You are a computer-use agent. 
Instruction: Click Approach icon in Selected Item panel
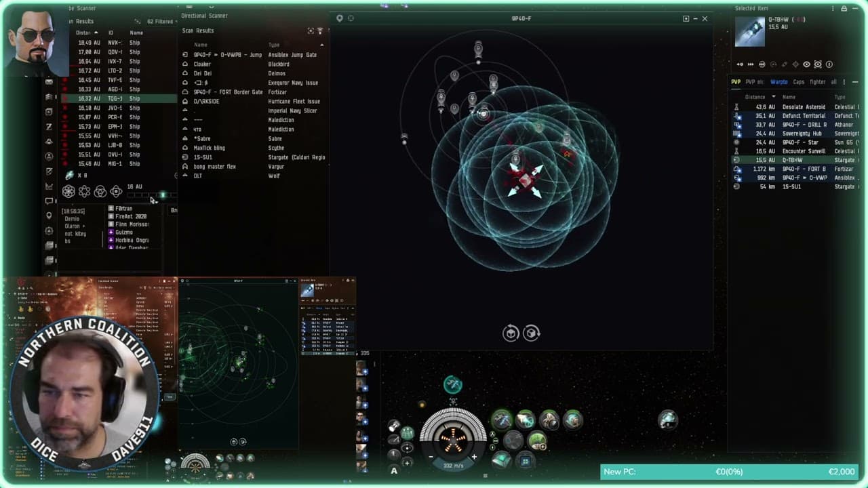click(740, 64)
